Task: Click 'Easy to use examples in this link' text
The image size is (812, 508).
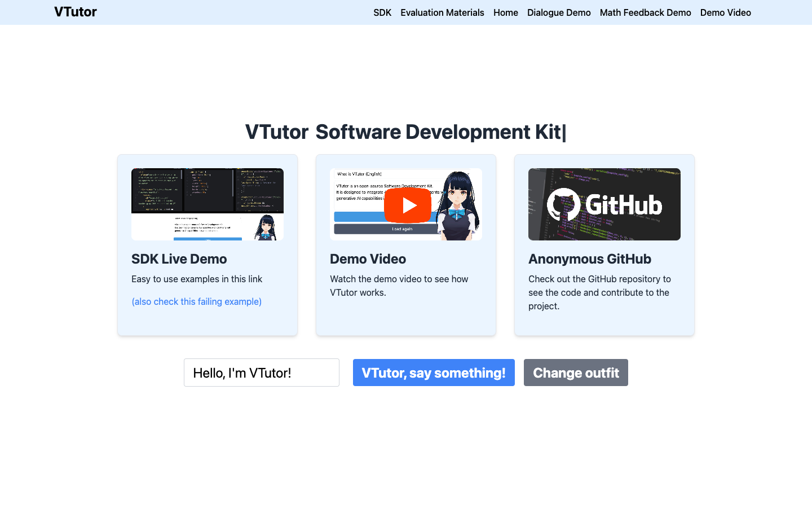Action: point(197,279)
